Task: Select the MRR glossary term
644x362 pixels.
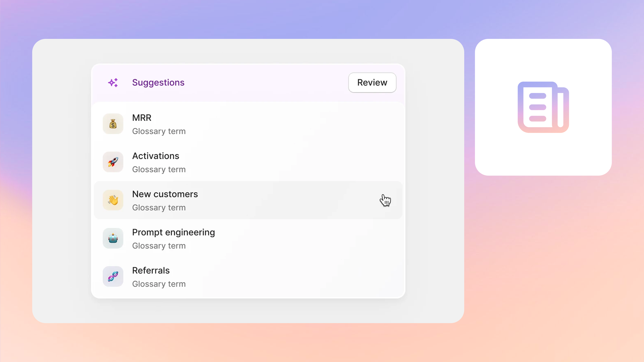Action: pyautogui.click(x=248, y=124)
